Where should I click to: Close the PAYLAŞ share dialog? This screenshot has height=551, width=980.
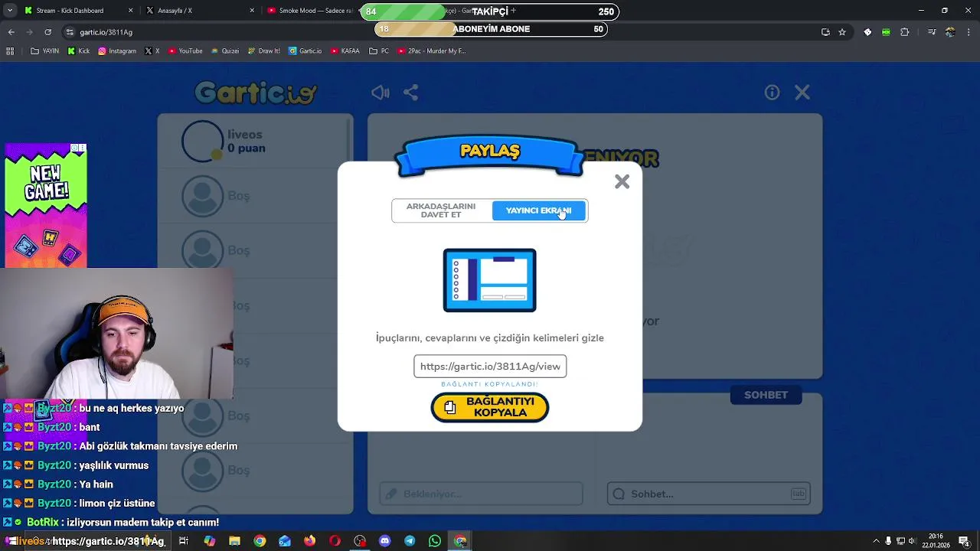click(622, 181)
